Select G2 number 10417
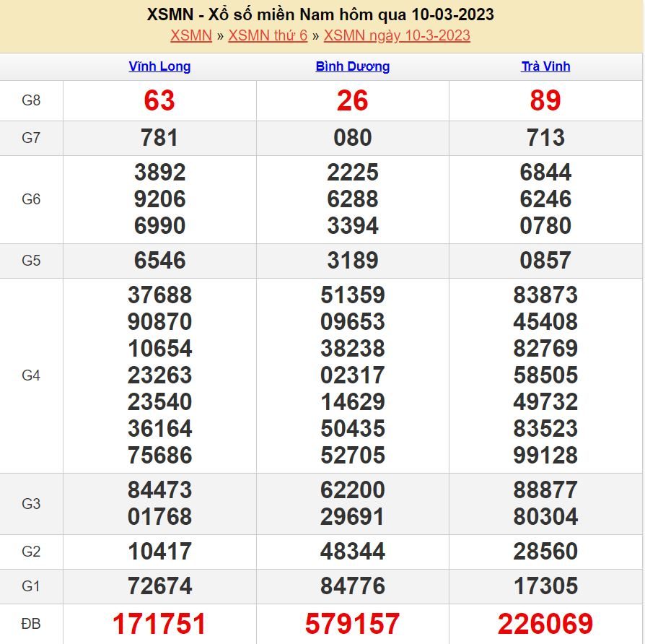The height and width of the screenshot is (644, 645). coord(159,552)
